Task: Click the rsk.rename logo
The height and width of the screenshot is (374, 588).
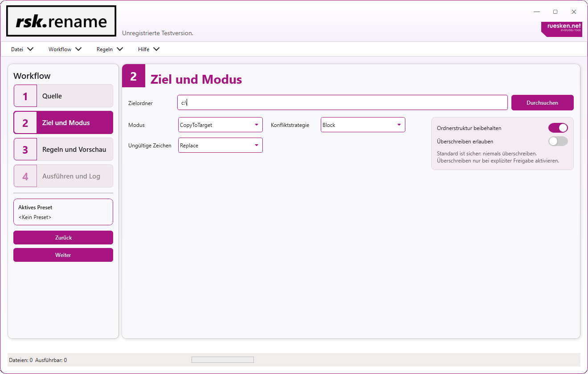Action: [x=61, y=21]
